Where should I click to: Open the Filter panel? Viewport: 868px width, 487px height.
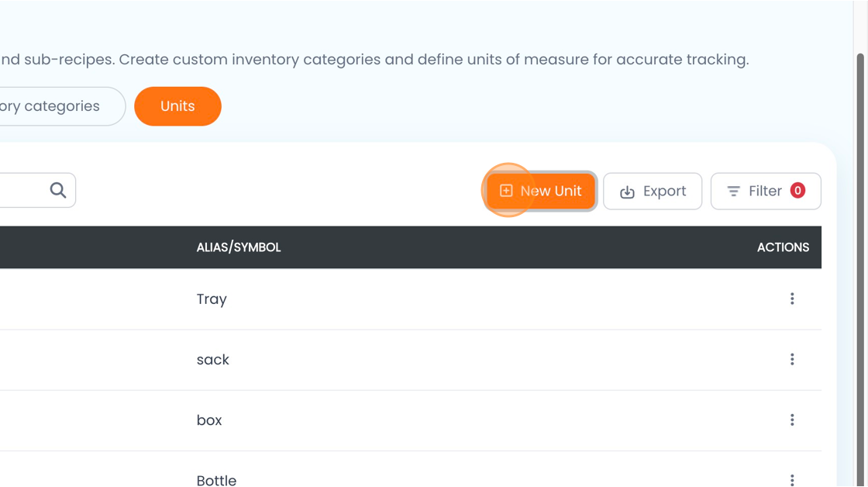point(766,191)
